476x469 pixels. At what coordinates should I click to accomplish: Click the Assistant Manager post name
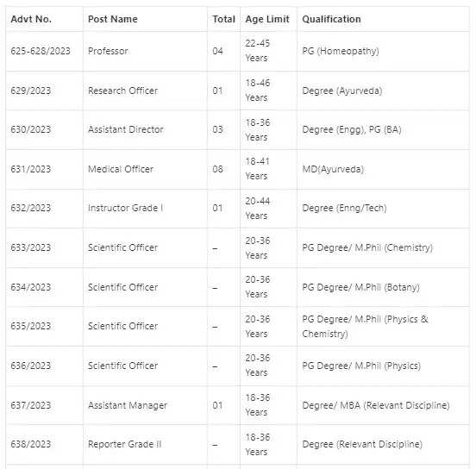[128, 405]
